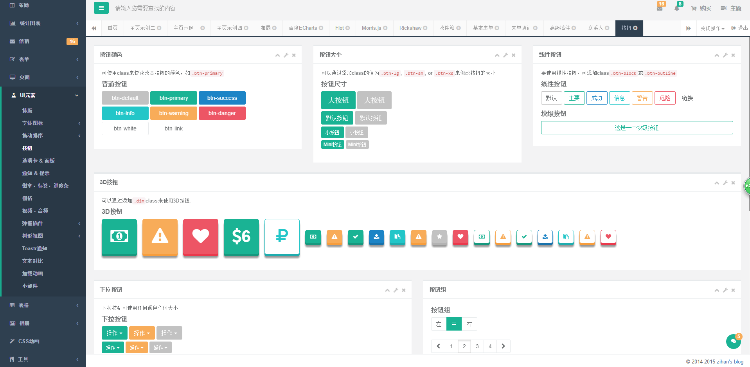This screenshot has height=367, width=750.
Task: Click the small outlined heart 3D button
Action: click(608, 237)
